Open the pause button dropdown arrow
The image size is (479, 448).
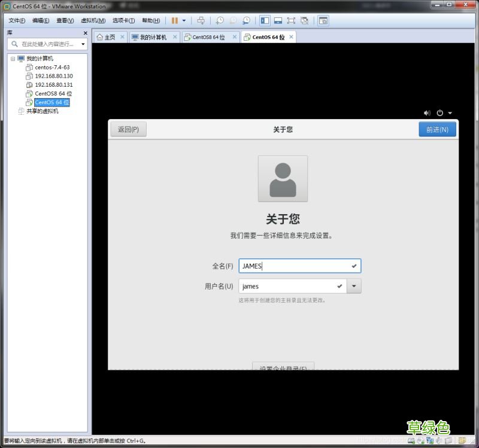pos(183,20)
